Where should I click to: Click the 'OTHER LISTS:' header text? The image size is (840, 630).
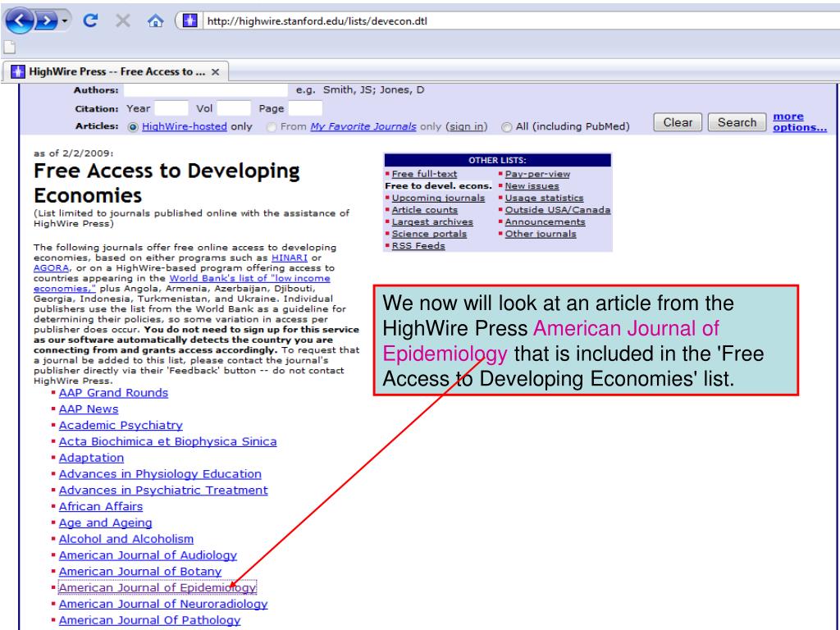(497, 160)
